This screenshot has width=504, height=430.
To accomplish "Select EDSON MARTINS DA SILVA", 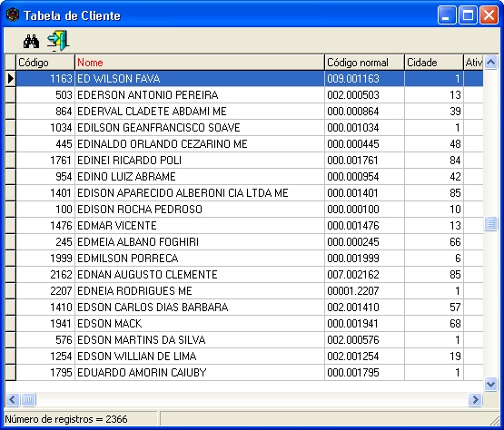I will (200, 340).
